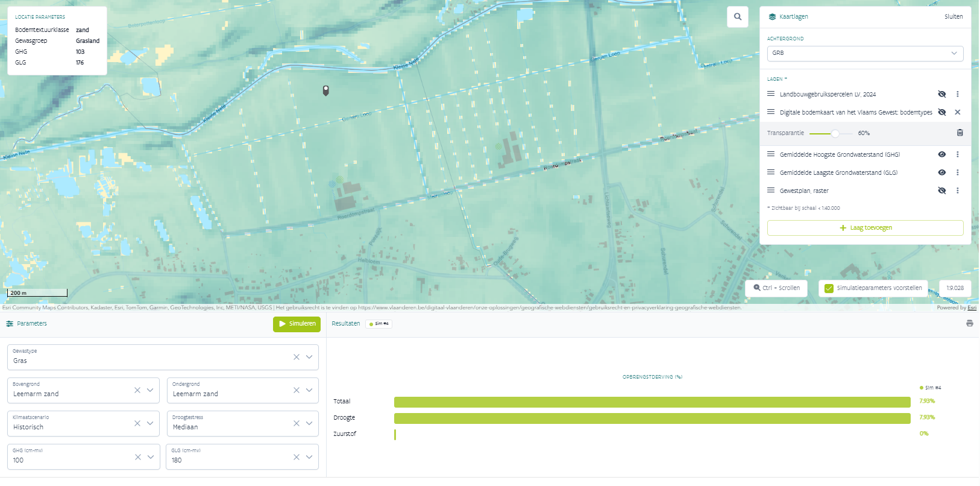
Task: Clear the Bovengrond selection
Action: [137, 390]
